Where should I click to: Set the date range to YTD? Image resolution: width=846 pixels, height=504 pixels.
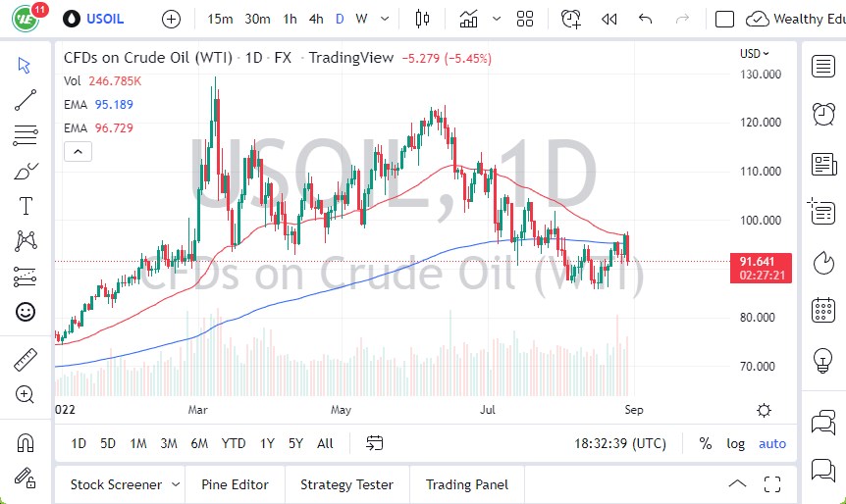pos(234,443)
